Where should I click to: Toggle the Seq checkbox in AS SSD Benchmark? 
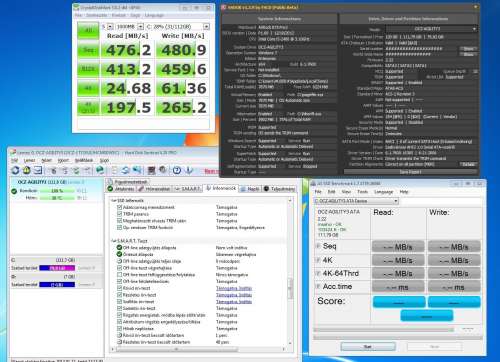[x=318, y=246]
